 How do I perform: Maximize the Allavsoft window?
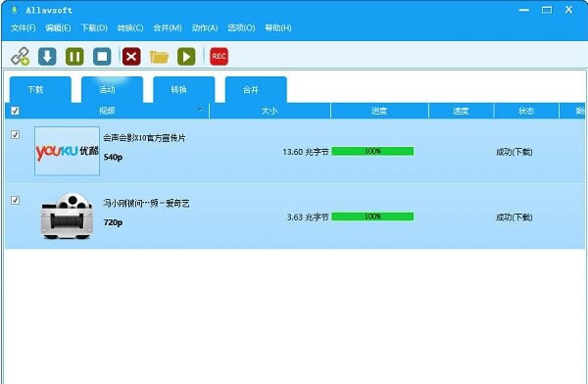click(547, 10)
